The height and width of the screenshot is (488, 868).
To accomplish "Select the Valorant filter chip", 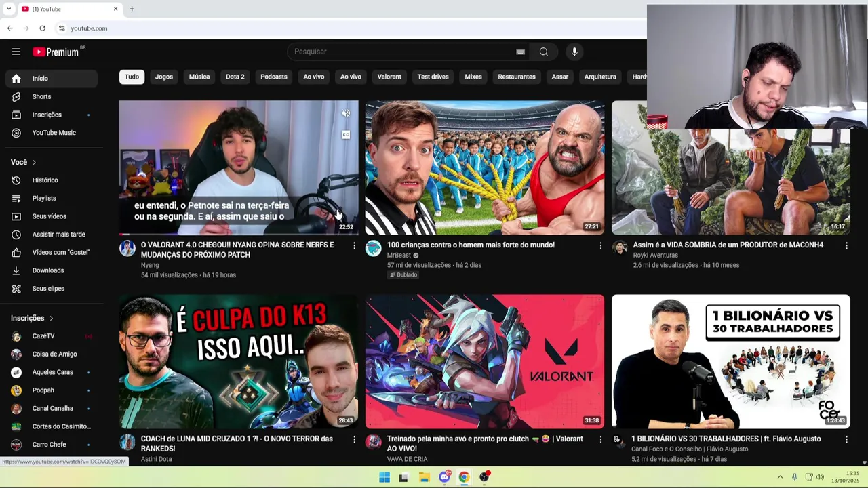I will [389, 77].
